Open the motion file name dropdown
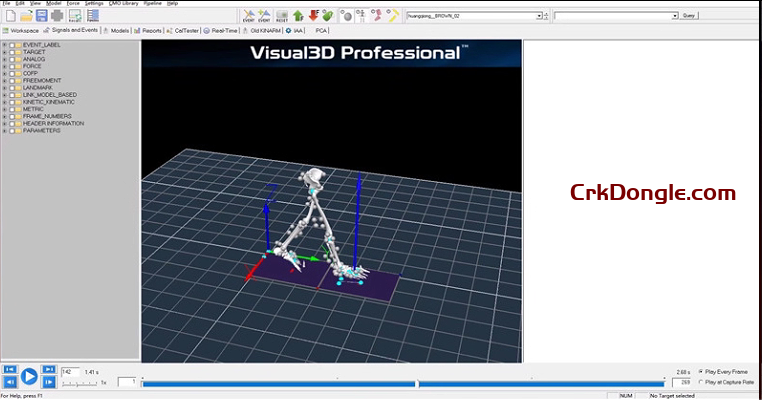Viewport: 762px width, 400px height. pos(540,16)
